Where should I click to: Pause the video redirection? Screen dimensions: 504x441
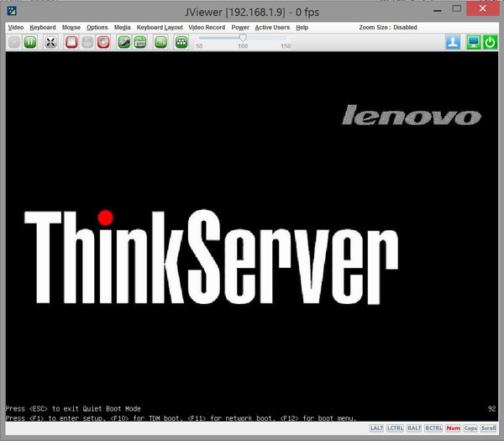[30, 42]
